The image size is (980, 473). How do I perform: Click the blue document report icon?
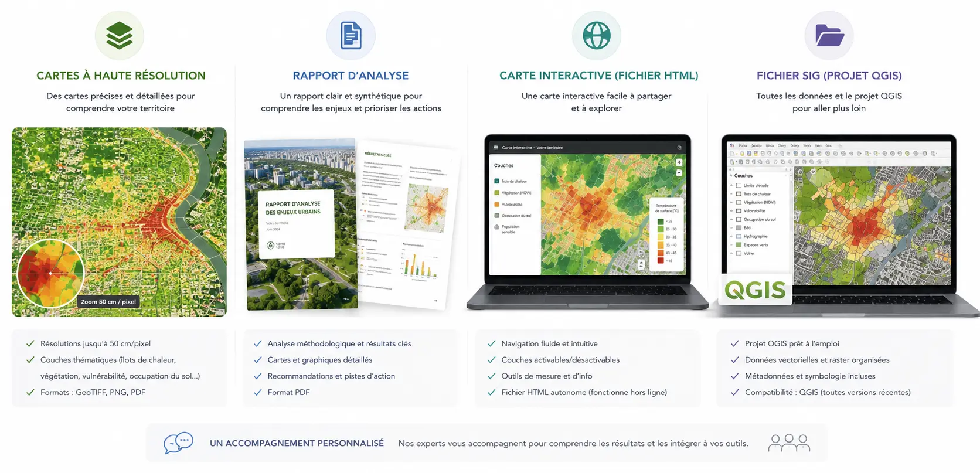pos(351,35)
